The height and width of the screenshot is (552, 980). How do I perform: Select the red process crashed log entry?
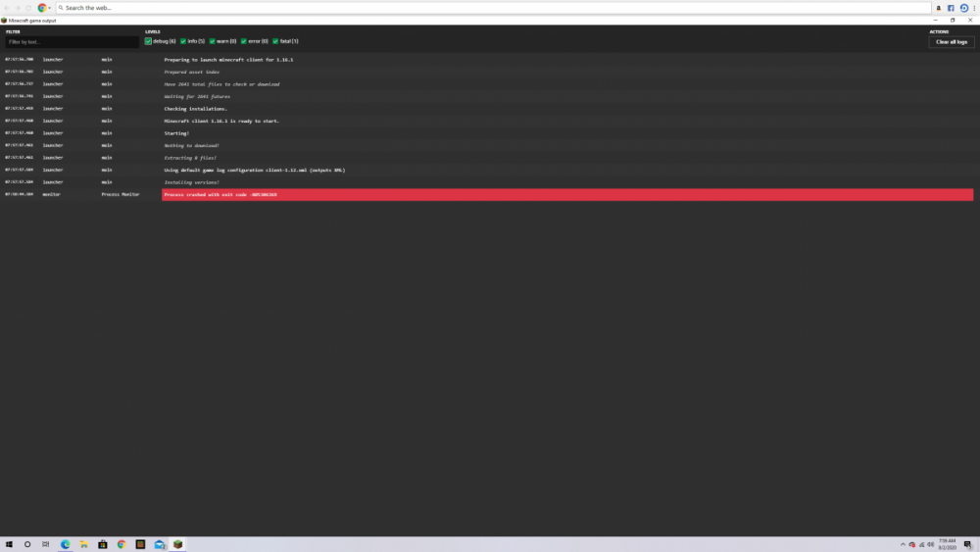pyautogui.click(x=566, y=195)
